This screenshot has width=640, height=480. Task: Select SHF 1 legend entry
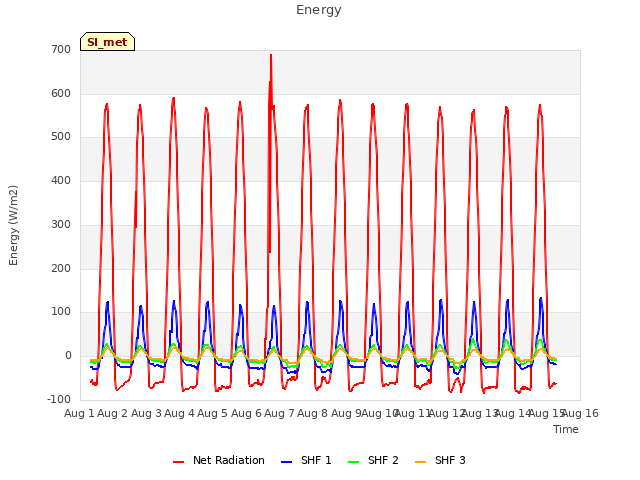[x=306, y=460]
